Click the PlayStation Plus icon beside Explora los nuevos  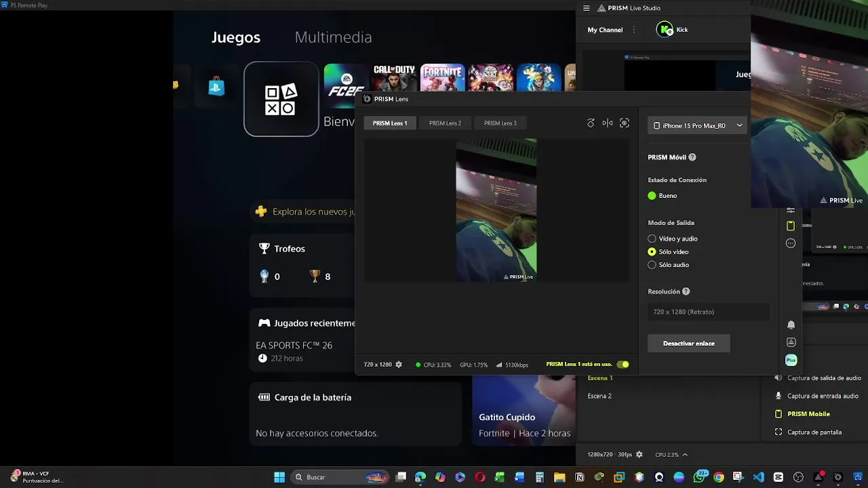(261, 211)
